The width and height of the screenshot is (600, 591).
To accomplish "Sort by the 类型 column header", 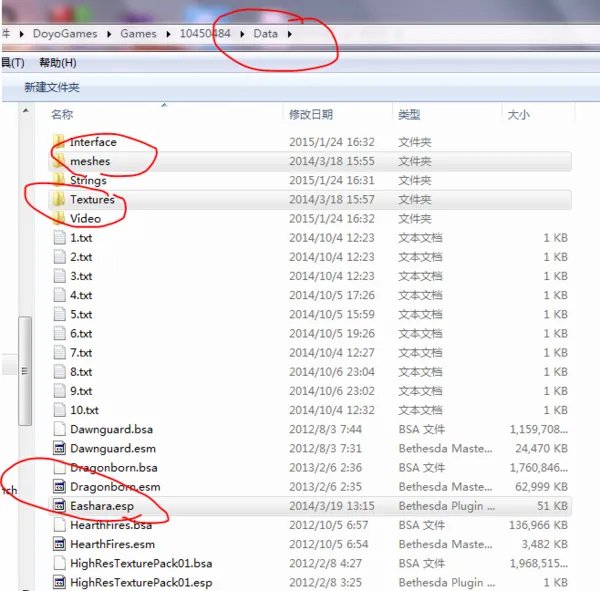I will point(409,114).
